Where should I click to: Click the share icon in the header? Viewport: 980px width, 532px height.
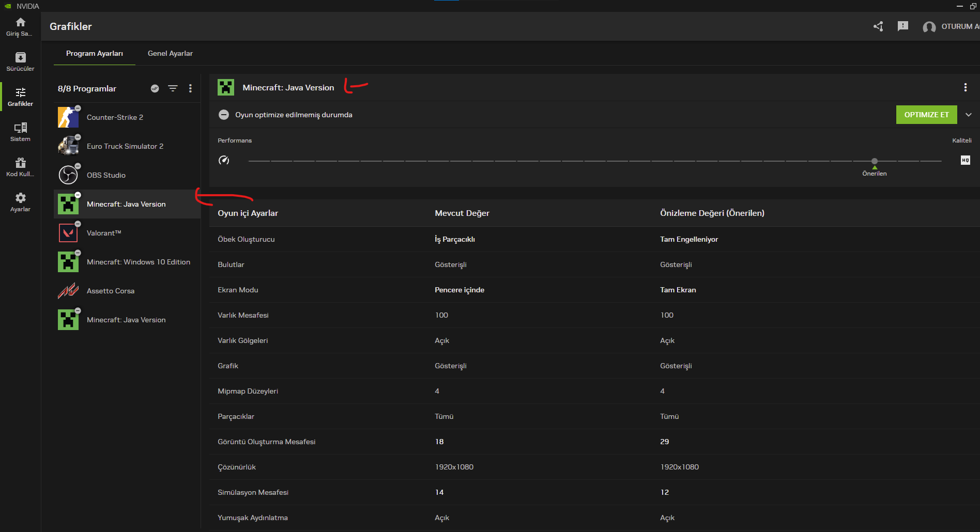tap(878, 26)
